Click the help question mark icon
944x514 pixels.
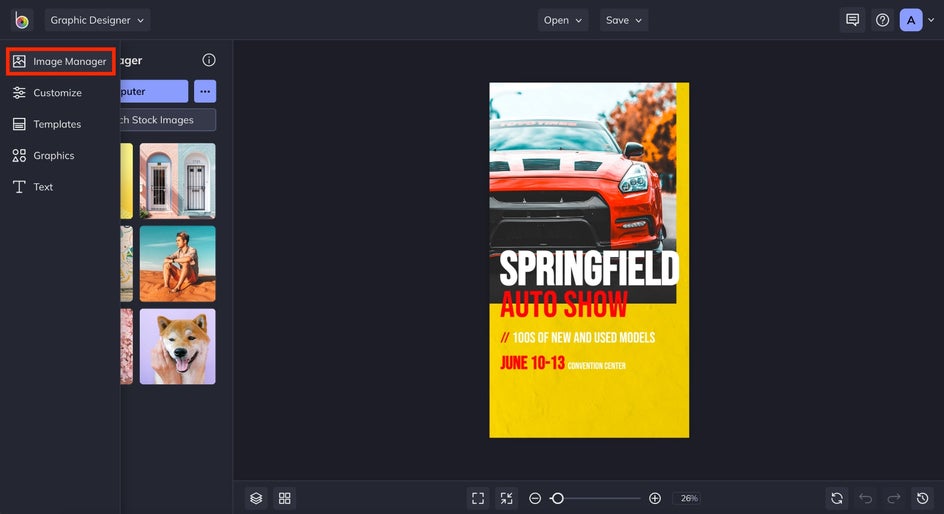coord(883,20)
